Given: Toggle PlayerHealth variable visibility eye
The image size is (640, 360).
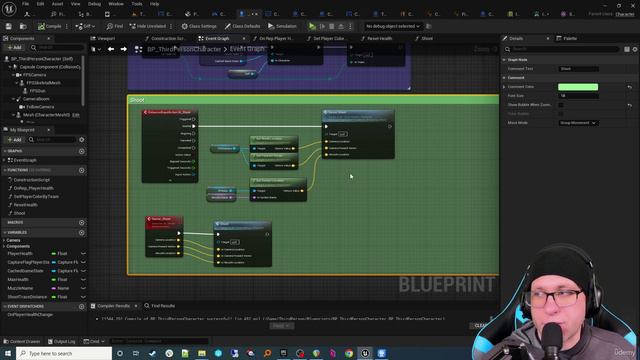Looking at the screenshot, I should 83,253.
